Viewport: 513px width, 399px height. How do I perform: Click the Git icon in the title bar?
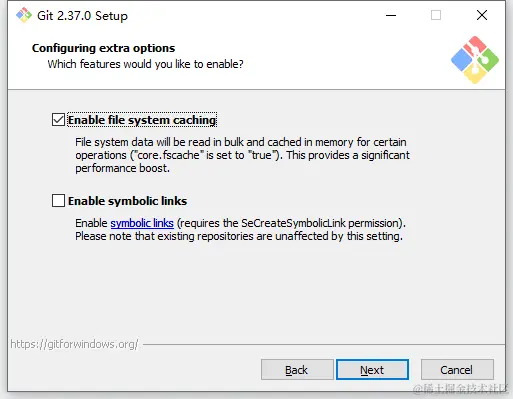(24, 15)
